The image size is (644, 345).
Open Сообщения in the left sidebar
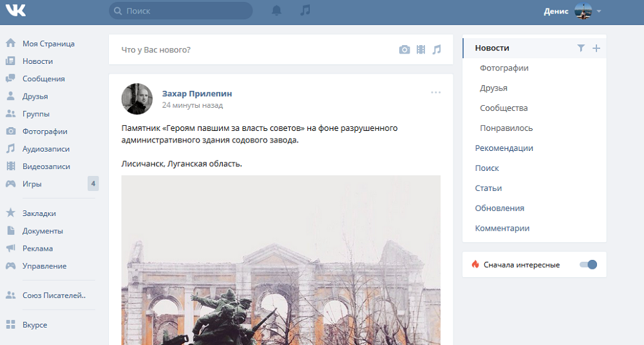click(43, 79)
